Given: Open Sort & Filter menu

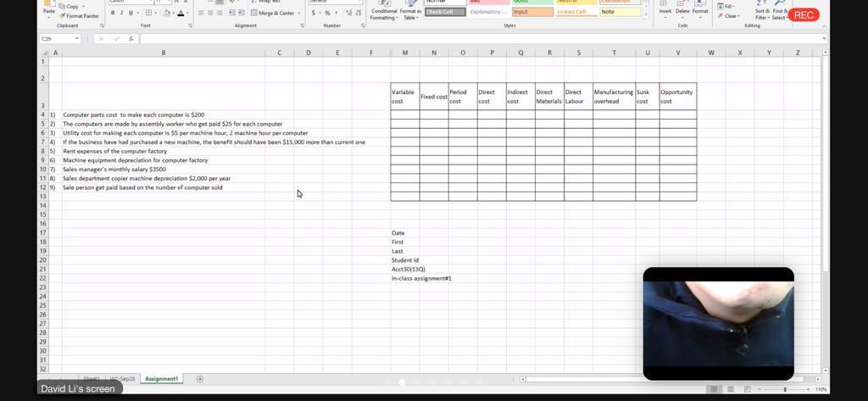Looking at the screenshot, I should tap(762, 10).
